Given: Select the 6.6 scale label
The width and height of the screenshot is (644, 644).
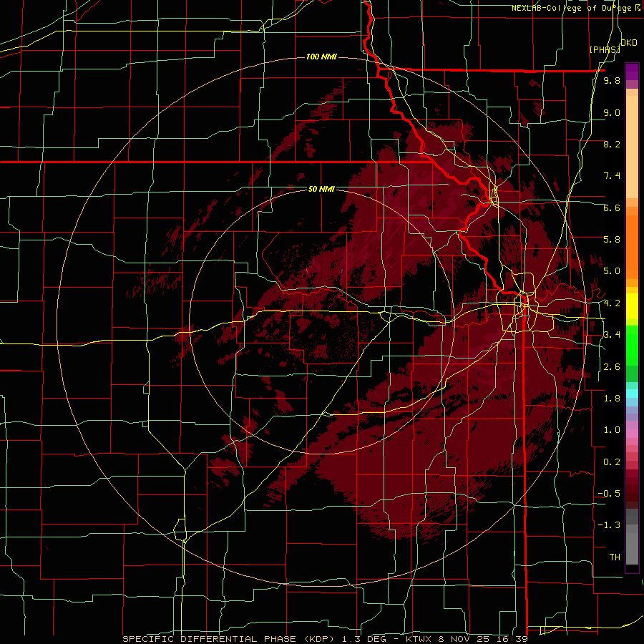Looking at the screenshot, I should [612, 208].
